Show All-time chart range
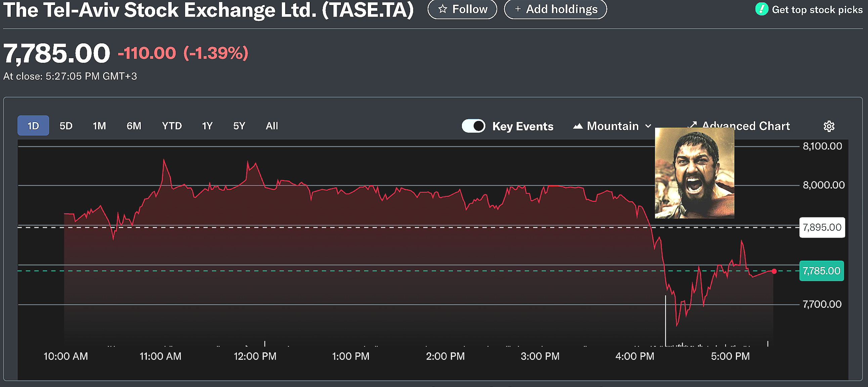Screen dimensions: 868x387 coord(272,126)
